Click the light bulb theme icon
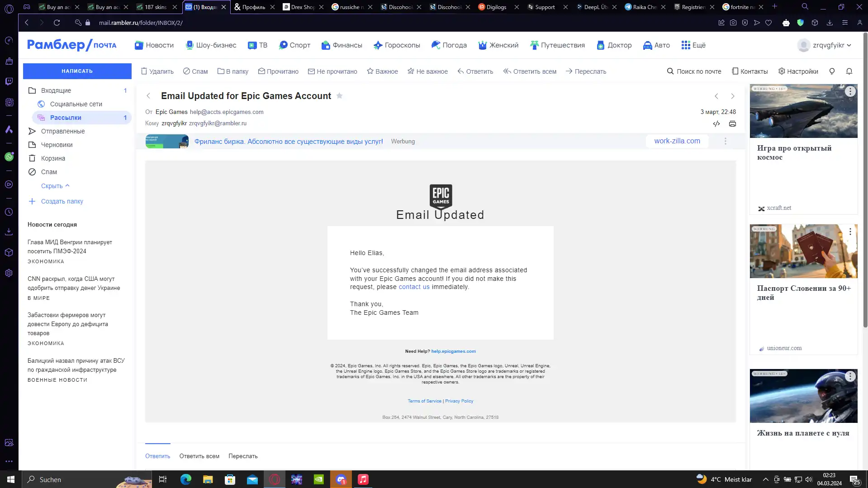The width and height of the screenshot is (868, 488). (x=832, y=71)
